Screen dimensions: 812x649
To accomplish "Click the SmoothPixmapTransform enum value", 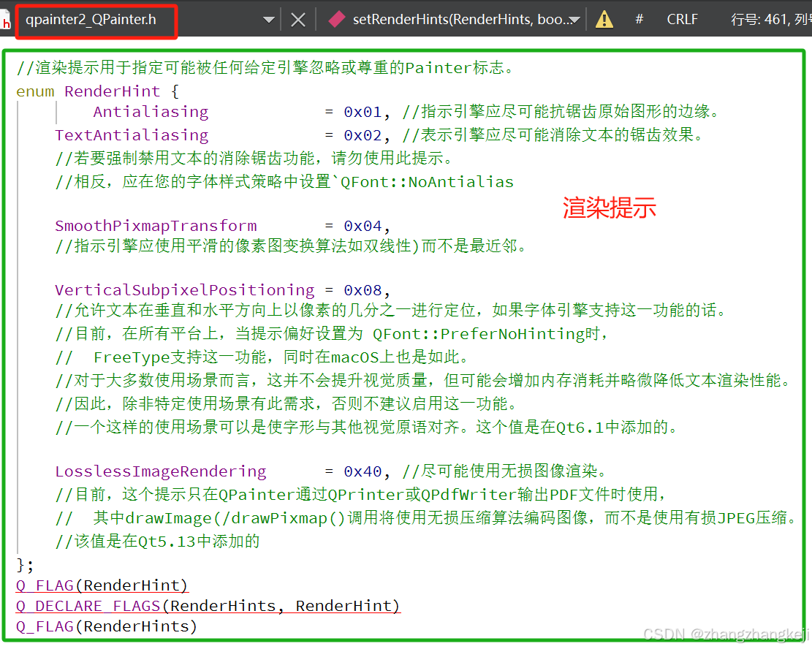I will 156,226.
